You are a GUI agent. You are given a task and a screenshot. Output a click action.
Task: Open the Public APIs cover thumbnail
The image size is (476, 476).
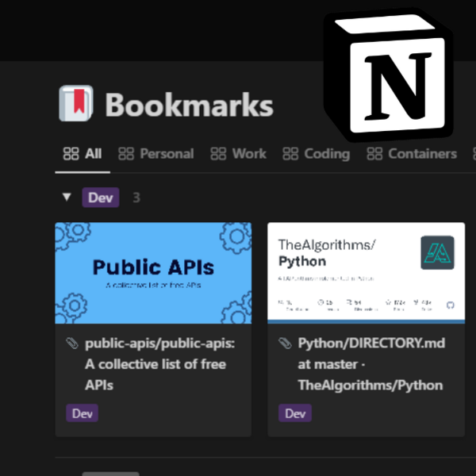coord(153,273)
